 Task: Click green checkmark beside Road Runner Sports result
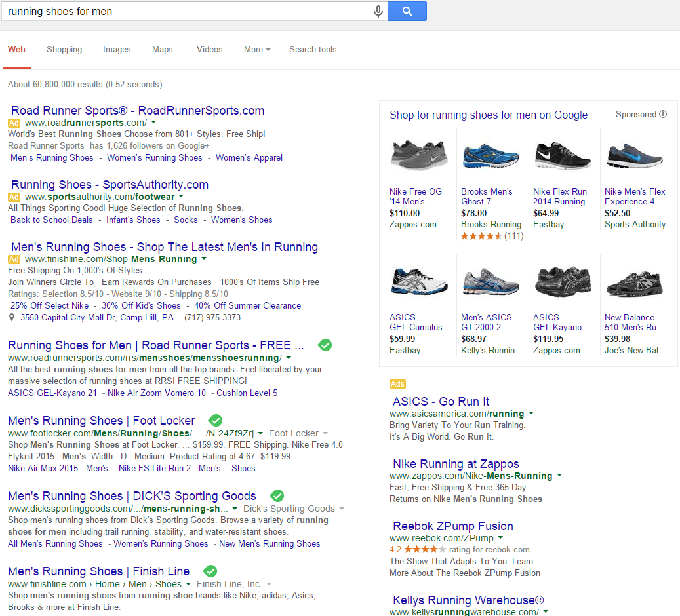click(x=325, y=345)
